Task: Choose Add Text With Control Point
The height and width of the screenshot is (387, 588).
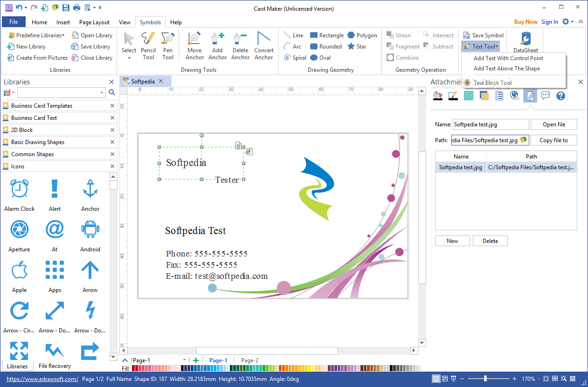Action: click(508, 58)
